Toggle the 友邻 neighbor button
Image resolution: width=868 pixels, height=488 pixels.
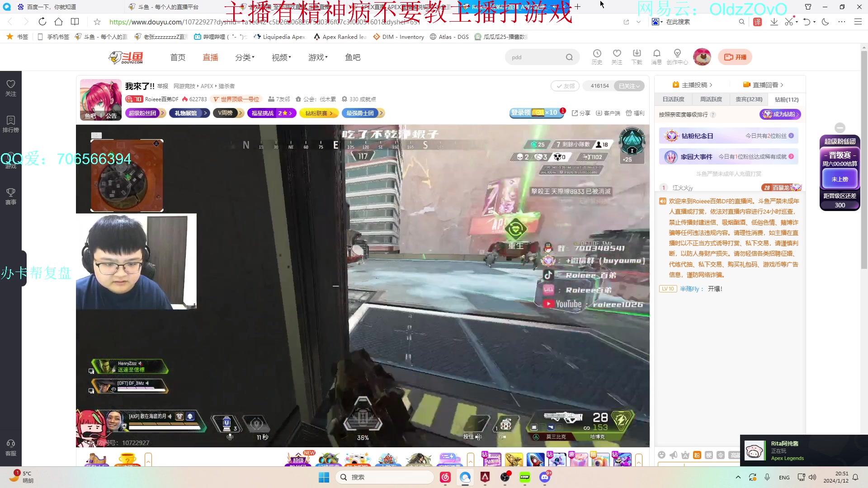coord(565,86)
